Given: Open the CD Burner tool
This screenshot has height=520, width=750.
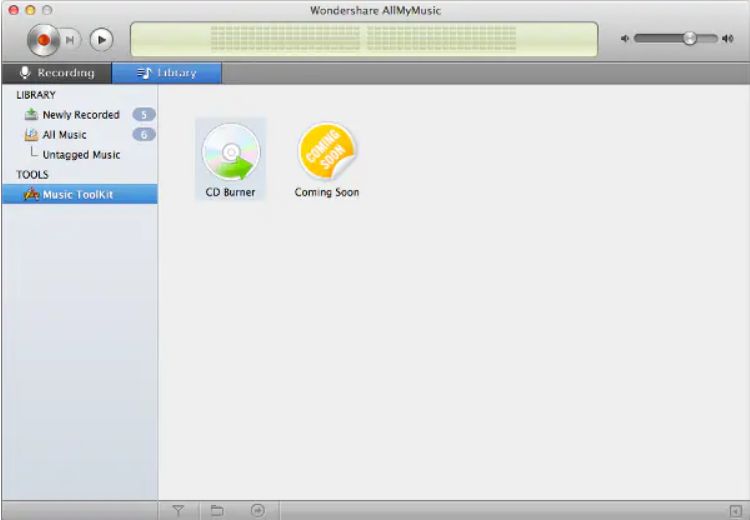Looking at the screenshot, I should click(231, 159).
